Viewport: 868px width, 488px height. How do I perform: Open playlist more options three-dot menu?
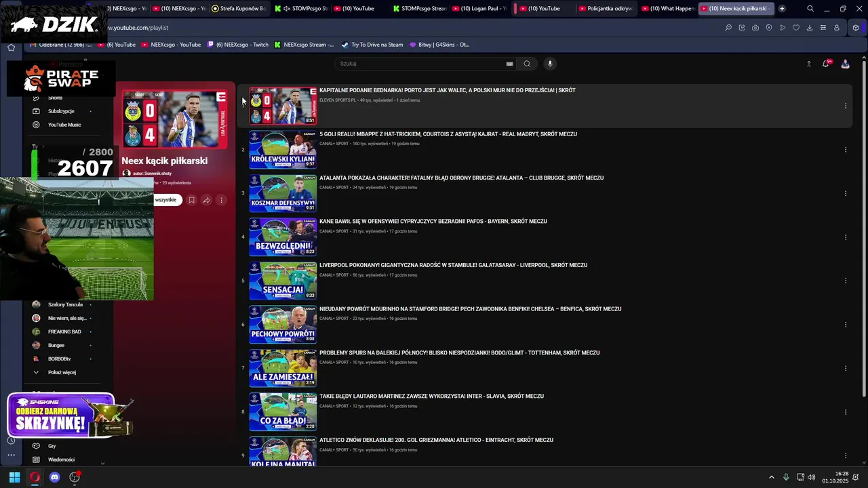(x=221, y=200)
